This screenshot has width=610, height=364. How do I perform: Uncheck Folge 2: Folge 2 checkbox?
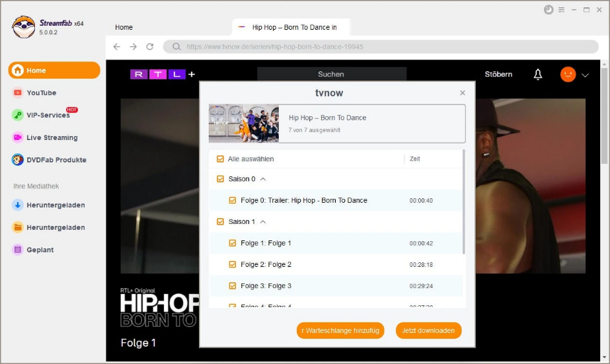point(233,264)
